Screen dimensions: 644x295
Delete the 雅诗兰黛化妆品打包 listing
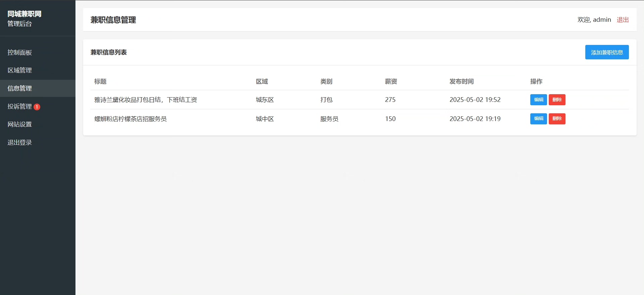(x=557, y=100)
